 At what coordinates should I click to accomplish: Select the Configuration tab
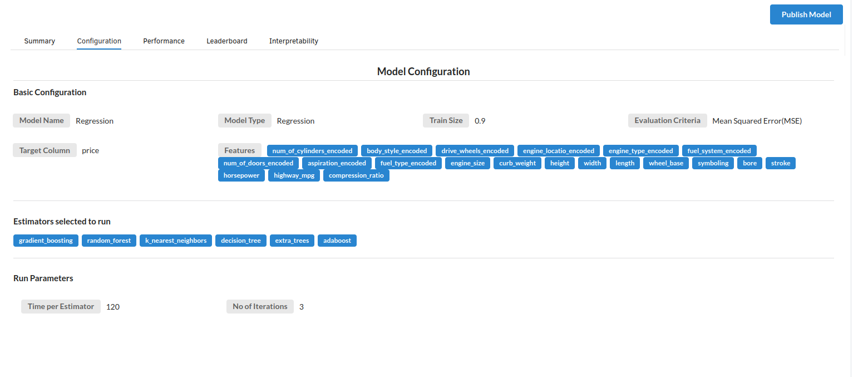pyautogui.click(x=99, y=41)
